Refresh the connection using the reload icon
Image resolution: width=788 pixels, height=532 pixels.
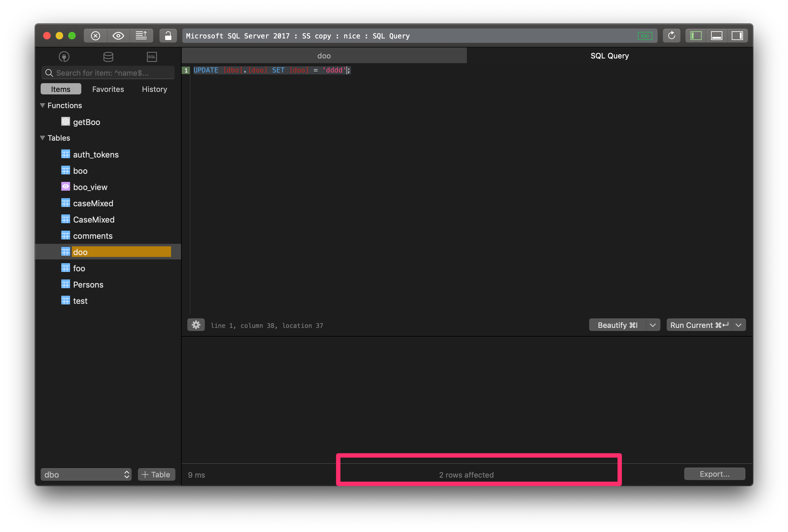(x=672, y=36)
